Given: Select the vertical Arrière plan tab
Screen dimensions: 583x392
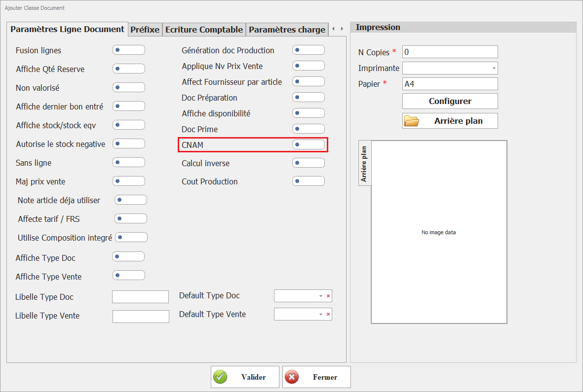Looking at the screenshot, I should coord(364,163).
